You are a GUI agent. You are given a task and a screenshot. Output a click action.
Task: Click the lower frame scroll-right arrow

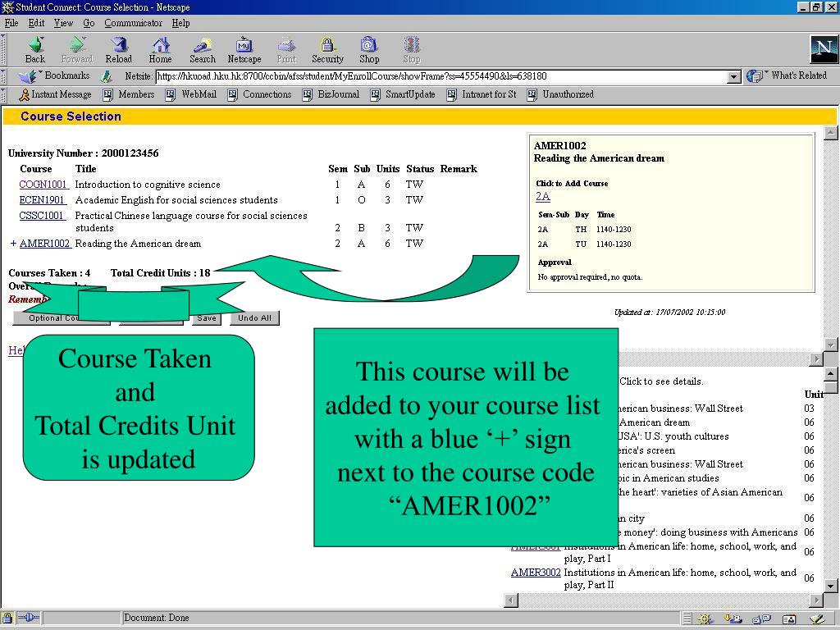(816, 600)
